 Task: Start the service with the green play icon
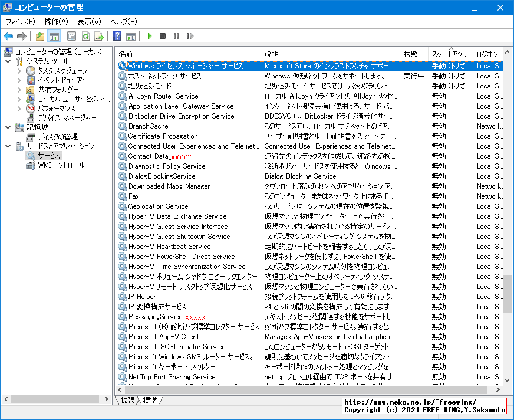click(149, 36)
